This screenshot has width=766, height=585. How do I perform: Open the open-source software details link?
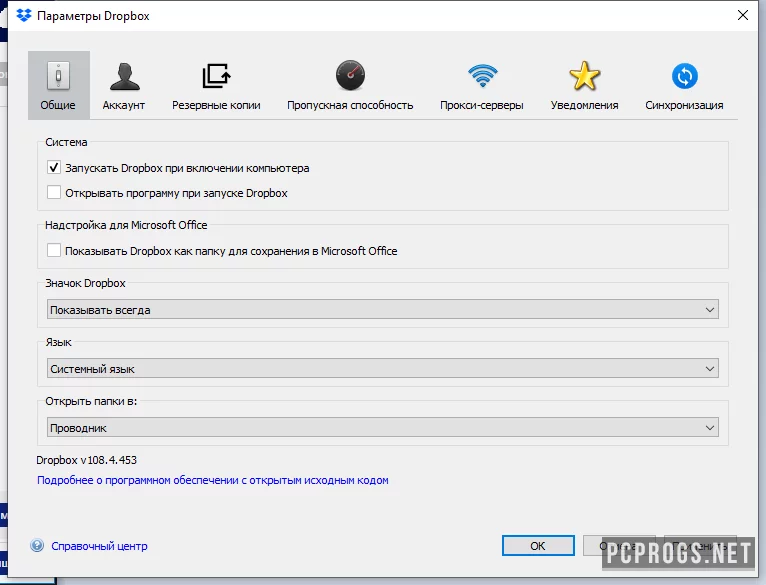tap(213, 480)
